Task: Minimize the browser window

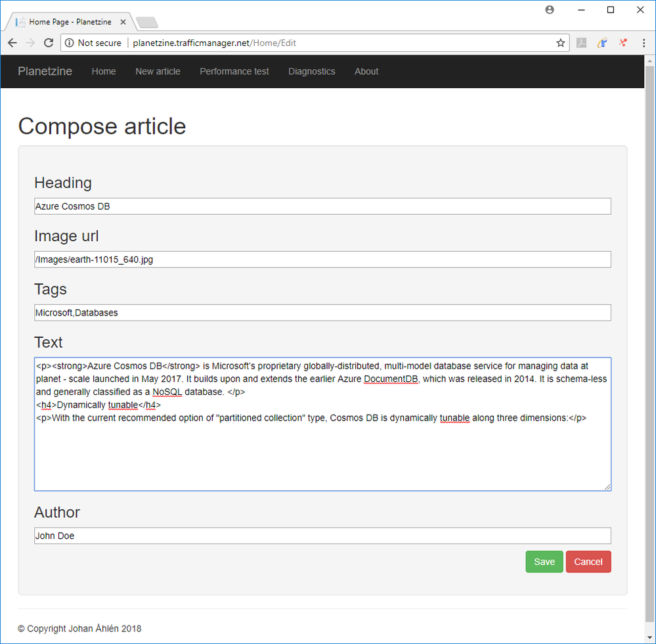Action: pyautogui.click(x=581, y=10)
